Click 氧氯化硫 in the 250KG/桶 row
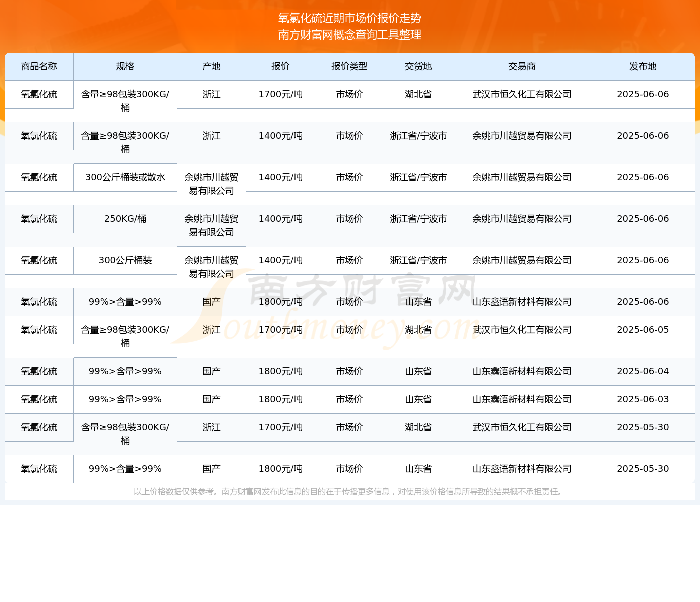 [x=39, y=219]
